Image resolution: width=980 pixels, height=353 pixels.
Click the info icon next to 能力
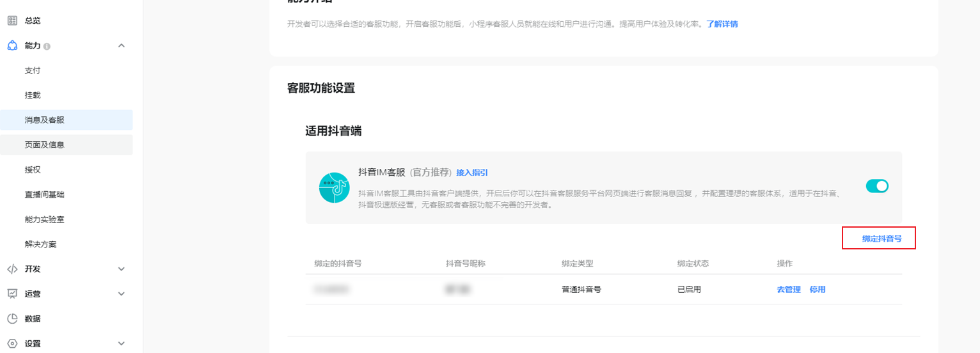tap(47, 46)
